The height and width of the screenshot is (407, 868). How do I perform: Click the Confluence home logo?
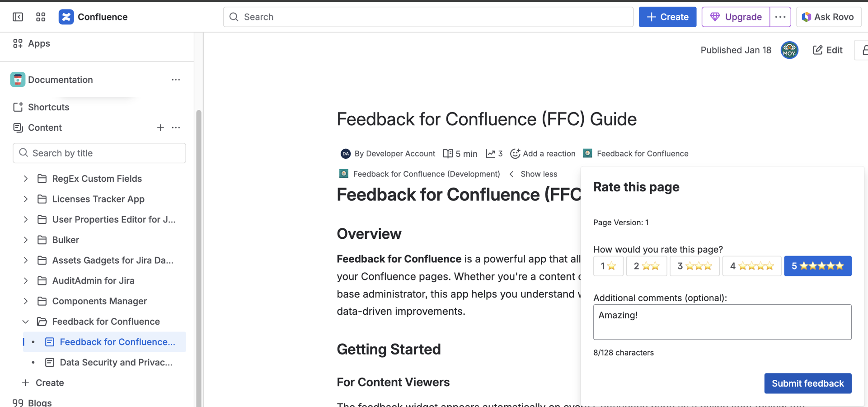pos(66,17)
